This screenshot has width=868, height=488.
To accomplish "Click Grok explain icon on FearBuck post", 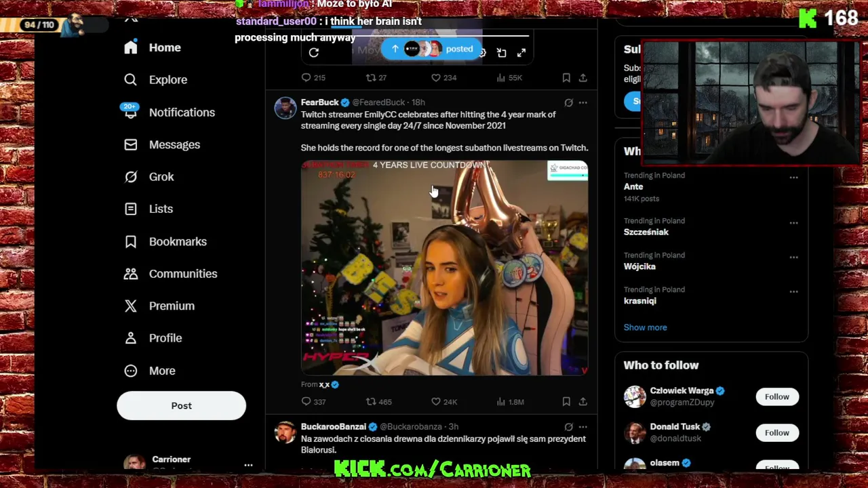I will [568, 102].
